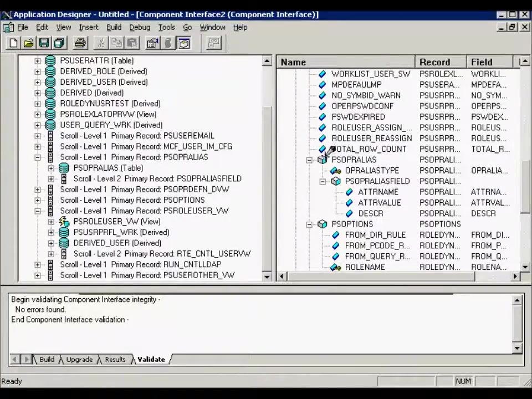Click the Record column header
The image size is (532, 399).
click(441, 62)
